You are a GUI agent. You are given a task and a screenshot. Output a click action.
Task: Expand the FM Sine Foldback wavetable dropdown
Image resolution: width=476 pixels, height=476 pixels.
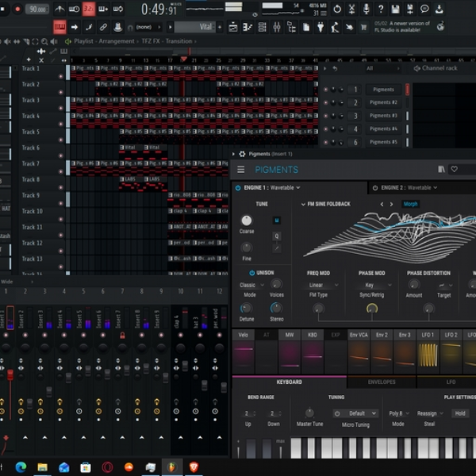[325, 204]
